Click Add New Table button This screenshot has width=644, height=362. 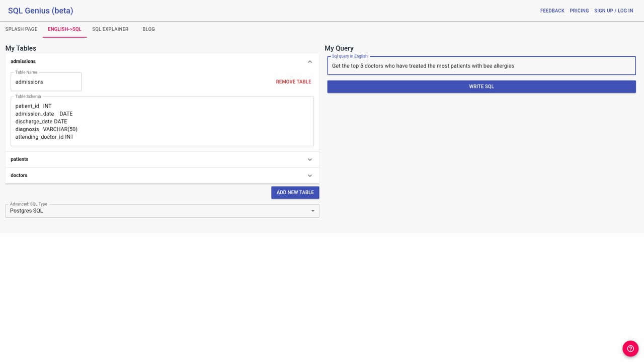click(x=295, y=193)
